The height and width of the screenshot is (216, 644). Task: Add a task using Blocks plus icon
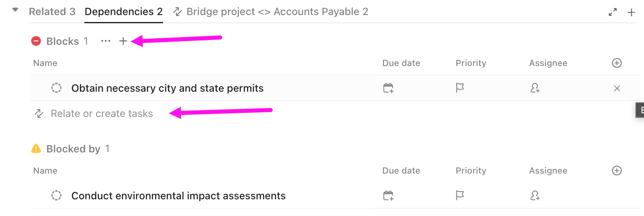[123, 41]
